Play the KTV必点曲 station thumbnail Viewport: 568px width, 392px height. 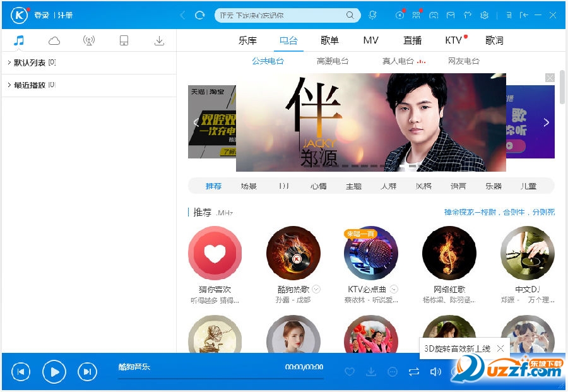(371, 253)
